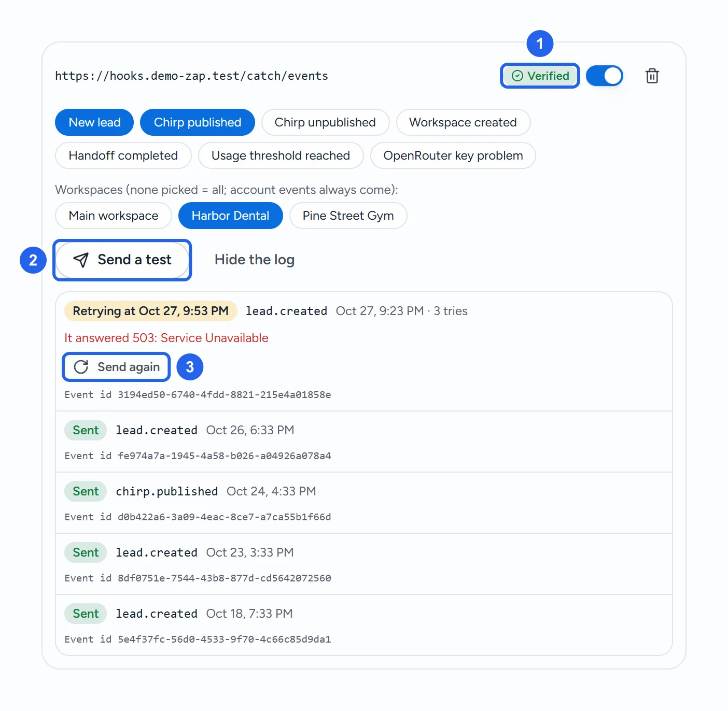Select event id 5e4f37fc-56d0-4533-9f70-4c66c85d9da1
The width and height of the screenshot is (728, 711).
click(x=198, y=639)
